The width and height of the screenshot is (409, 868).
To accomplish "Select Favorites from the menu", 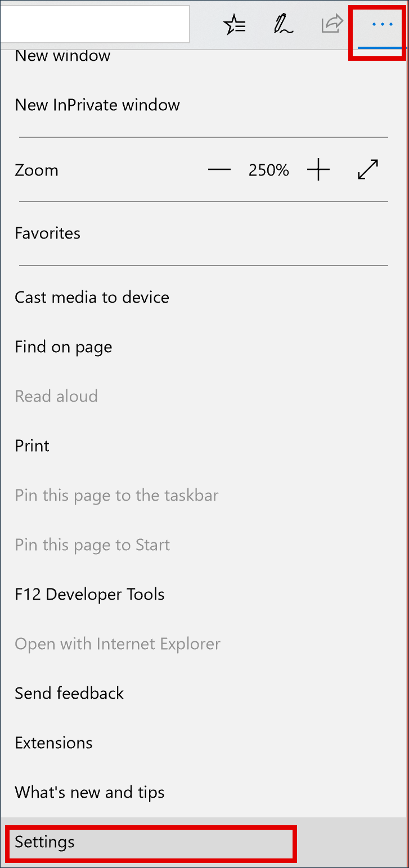I will point(47,233).
